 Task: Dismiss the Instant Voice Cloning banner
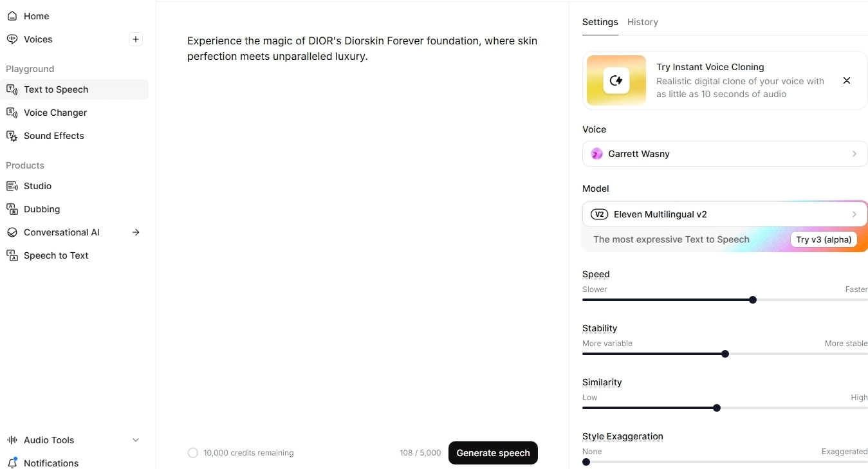[x=846, y=80]
